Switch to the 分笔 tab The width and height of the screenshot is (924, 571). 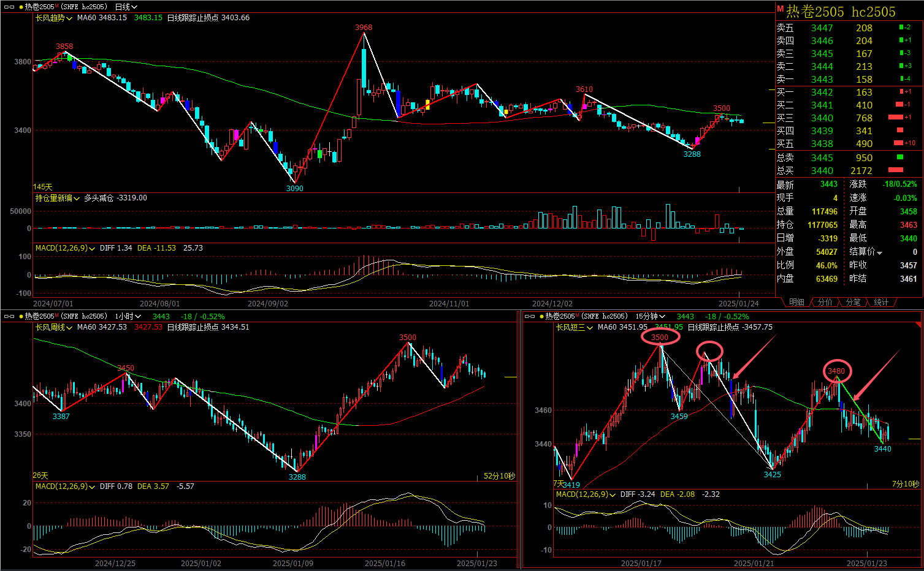click(853, 302)
